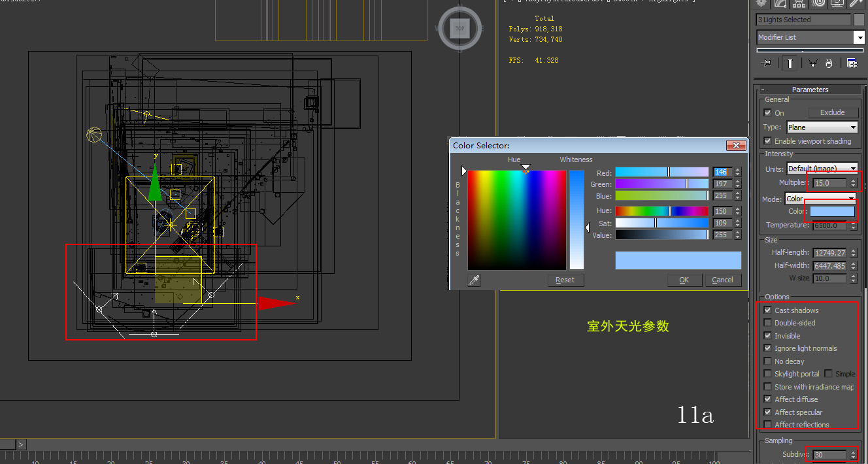Open the Modify command panel tab
Viewport: 868px width, 464px height.
[x=780, y=3]
